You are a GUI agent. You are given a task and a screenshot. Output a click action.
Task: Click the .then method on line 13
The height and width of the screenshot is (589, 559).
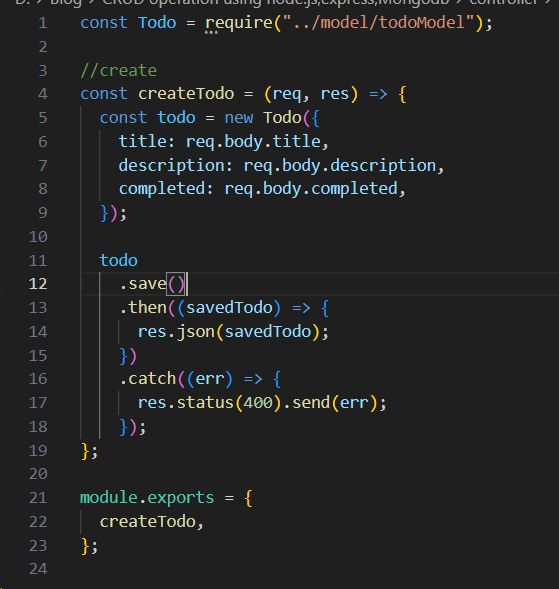143,308
